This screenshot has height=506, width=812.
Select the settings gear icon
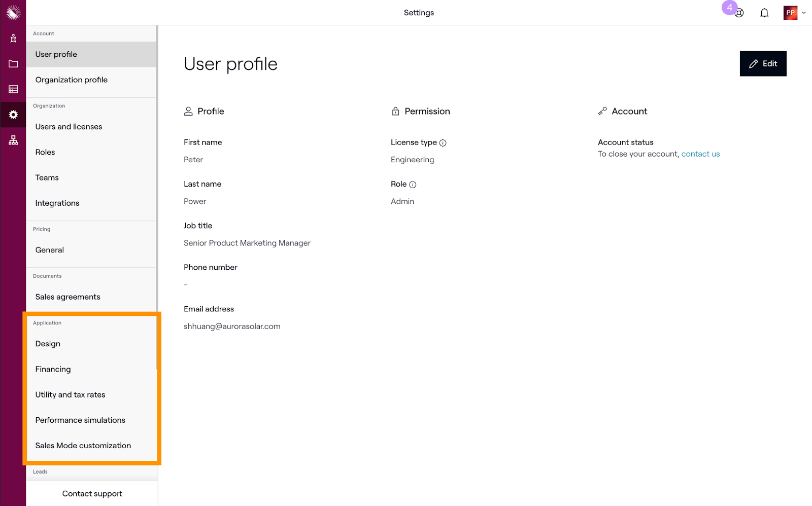point(13,115)
